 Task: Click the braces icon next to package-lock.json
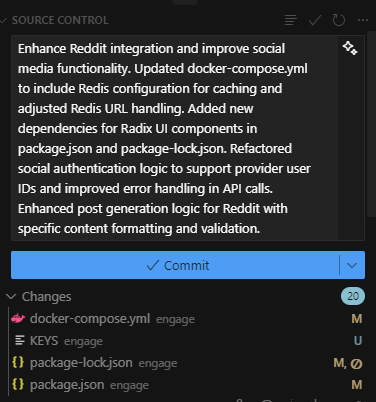tap(18, 362)
